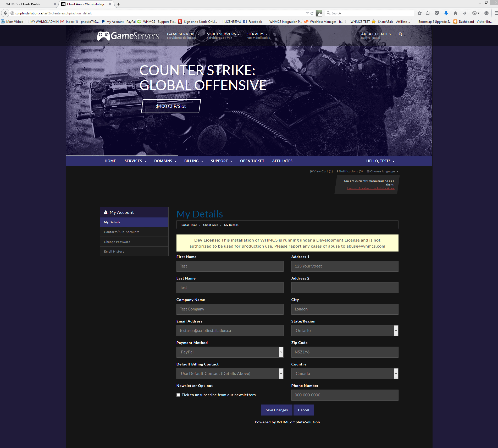Switch to the WHMCS - Clients Profile tab
The width and height of the screenshot is (498, 448).
pyautogui.click(x=29, y=4)
